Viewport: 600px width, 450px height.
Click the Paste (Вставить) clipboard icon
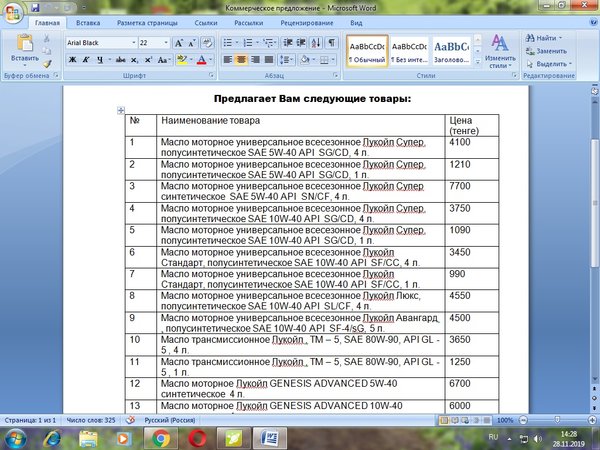point(23,44)
